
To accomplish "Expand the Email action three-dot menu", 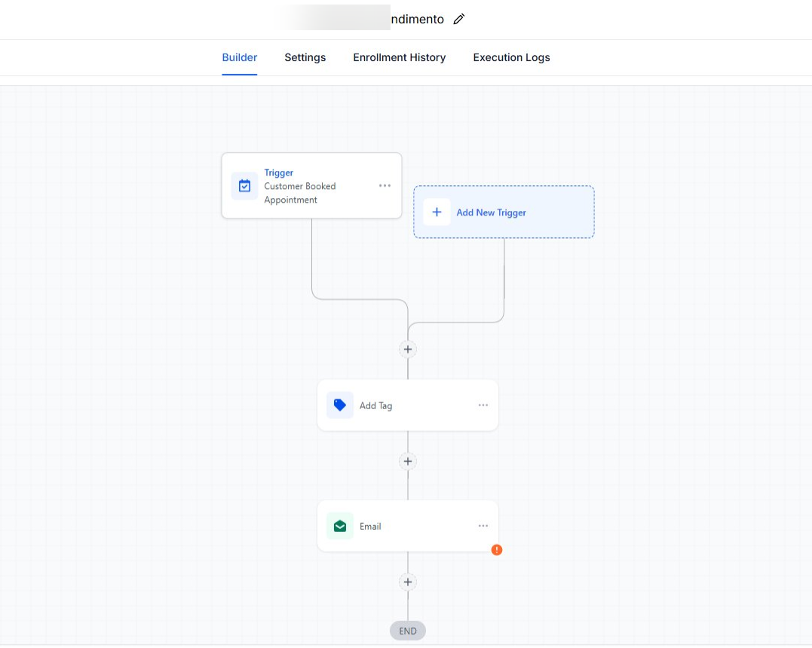I will (x=483, y=526).
